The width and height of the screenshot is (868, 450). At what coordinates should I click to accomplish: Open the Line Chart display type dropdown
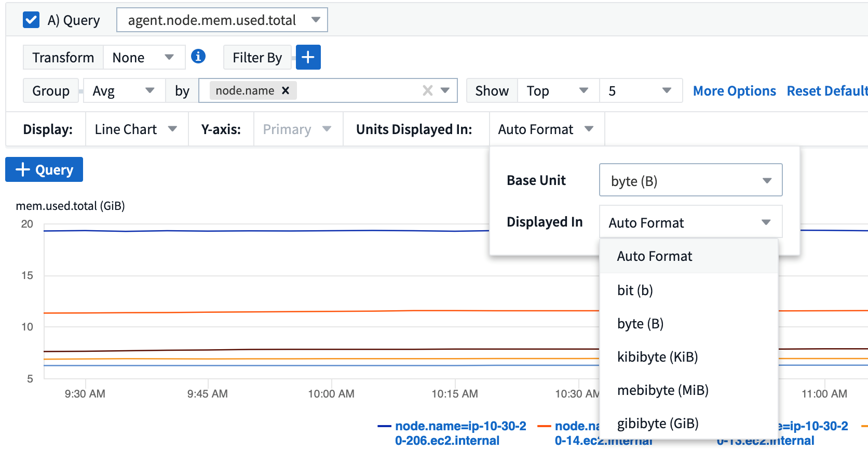[135, 129]
